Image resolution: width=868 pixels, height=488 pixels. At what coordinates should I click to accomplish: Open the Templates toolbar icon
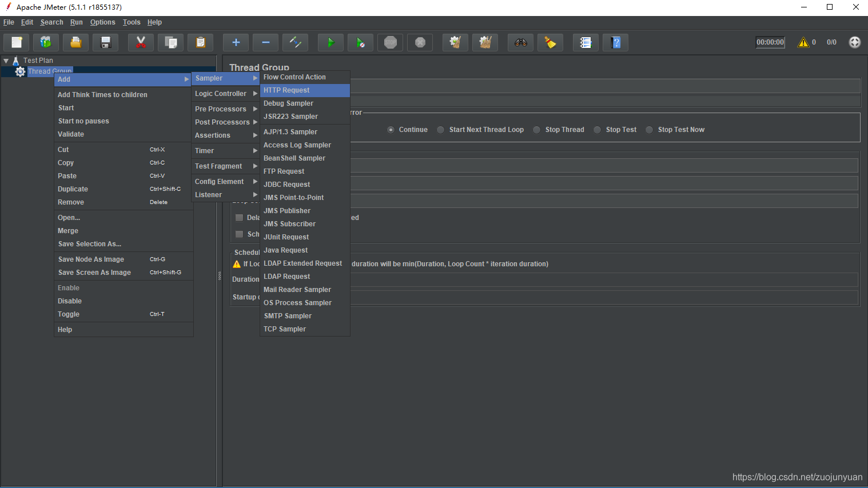[46, 42]
